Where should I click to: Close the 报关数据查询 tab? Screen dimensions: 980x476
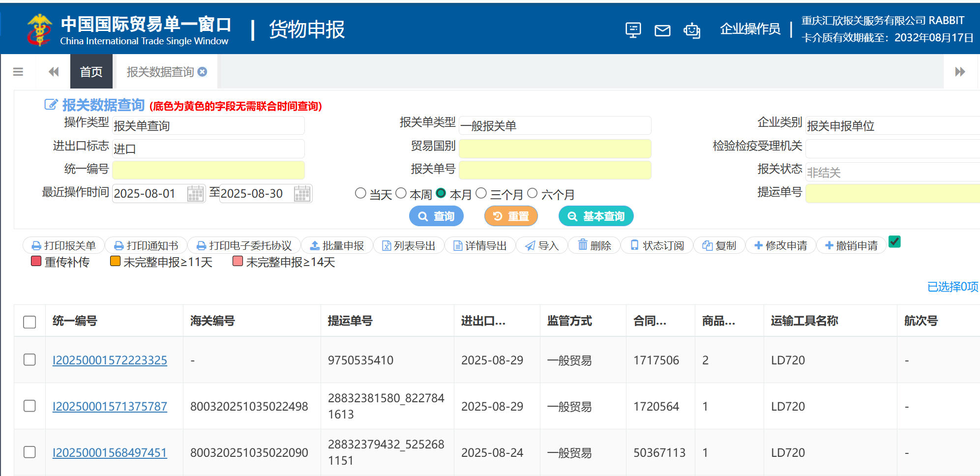[x=202, y=72]
